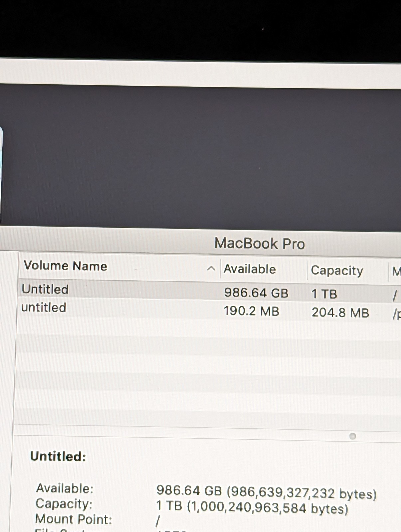This screenshot has width=401, height=532.
Task: Sort by the Available column header
Action: (250, 269)
